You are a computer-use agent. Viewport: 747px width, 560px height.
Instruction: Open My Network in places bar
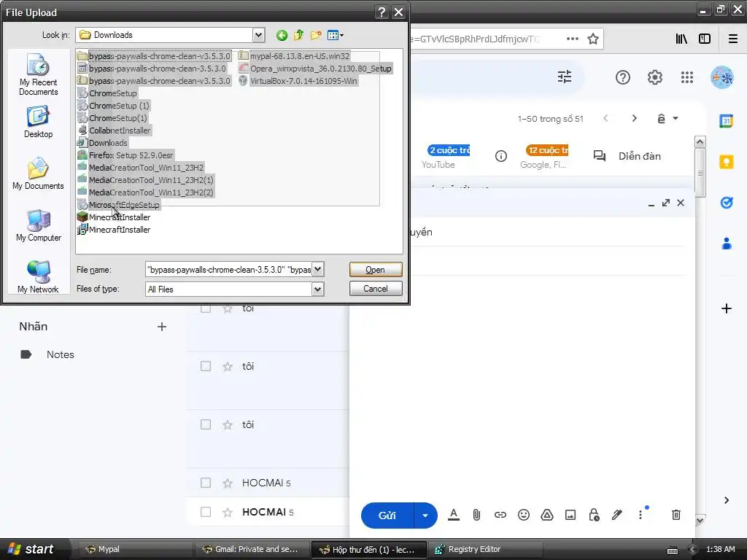coord(38,277)
